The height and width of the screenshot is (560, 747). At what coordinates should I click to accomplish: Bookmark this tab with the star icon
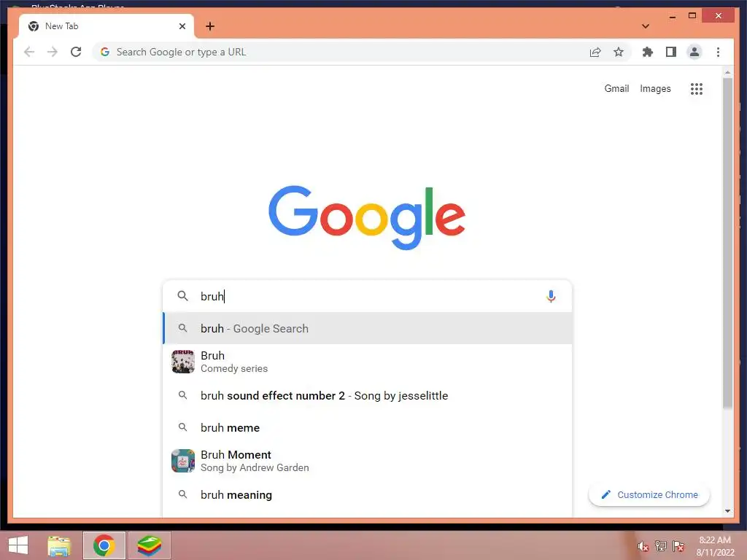619,52
